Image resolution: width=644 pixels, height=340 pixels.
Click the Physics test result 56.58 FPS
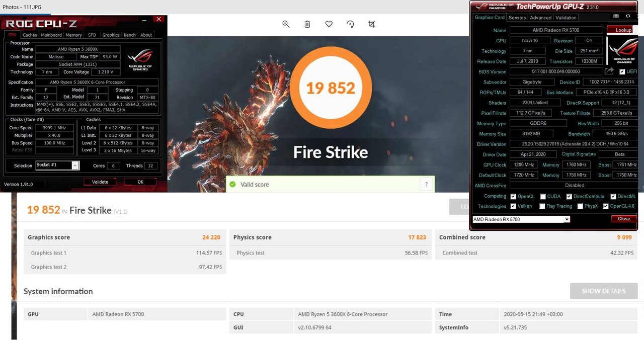pos(416,253)
